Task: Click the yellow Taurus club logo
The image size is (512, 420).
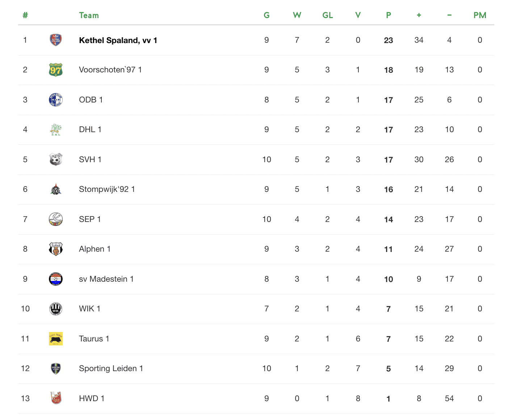Action: 56,339
